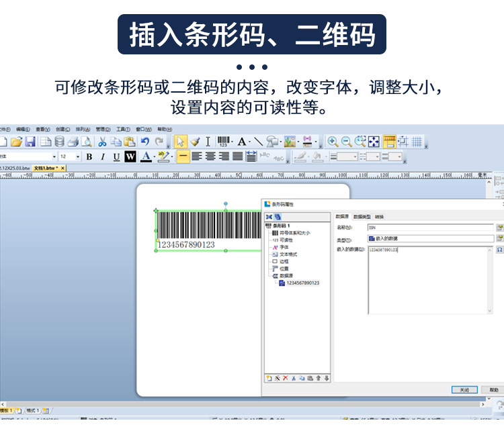This screenshot has height=431, width=504.
Task: Click the 帮助 button in dialog
Action: (x=494, y=390)
